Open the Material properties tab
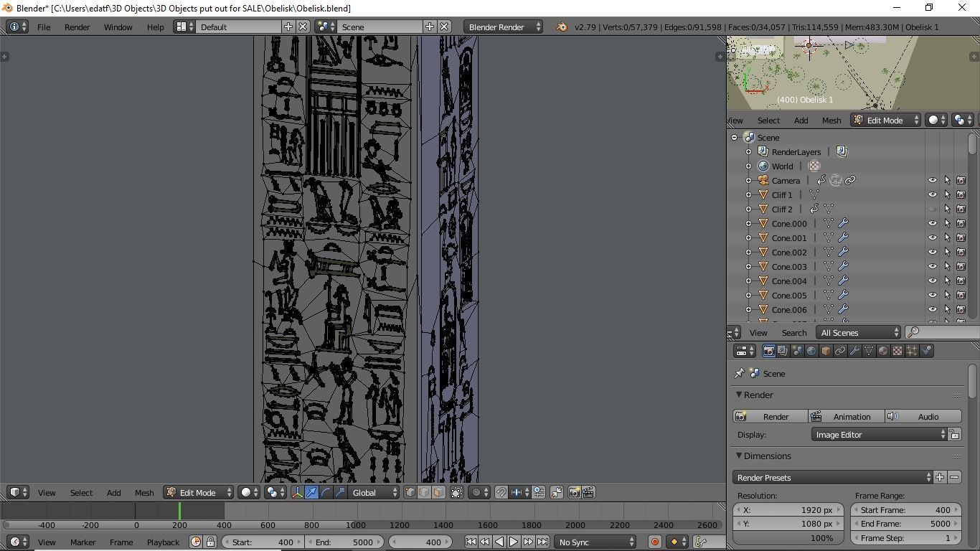The height and width of the screenshot is (551, 980). (x=883, y=351)
